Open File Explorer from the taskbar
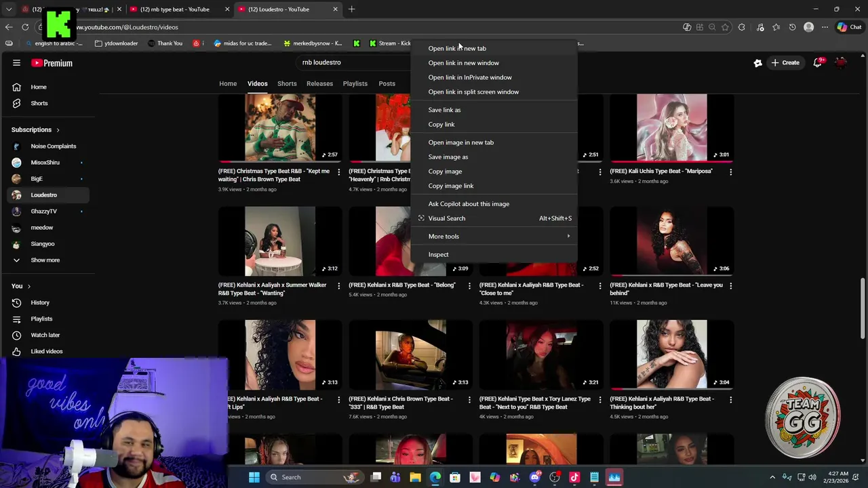The height and width of the screenshot is (488, 868). click(x=415, y=477)
